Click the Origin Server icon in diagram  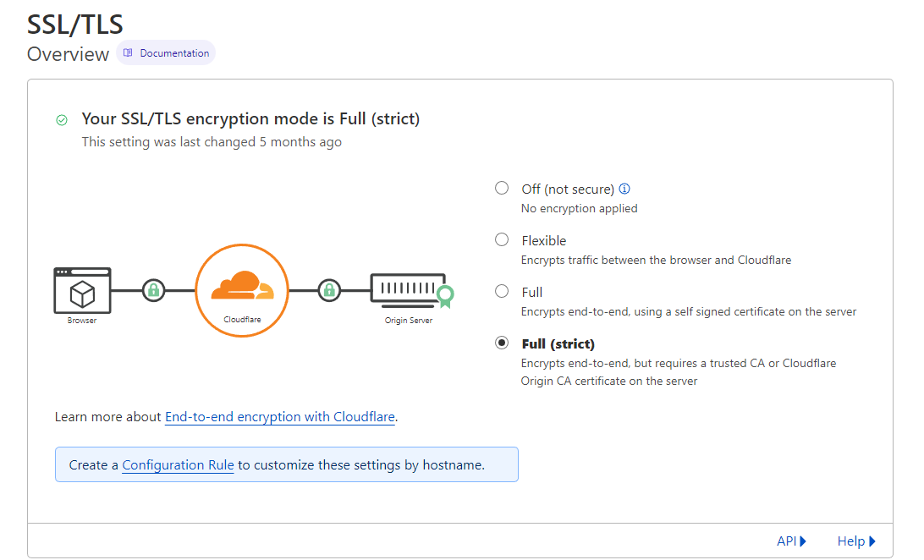[x=408, y=290]
